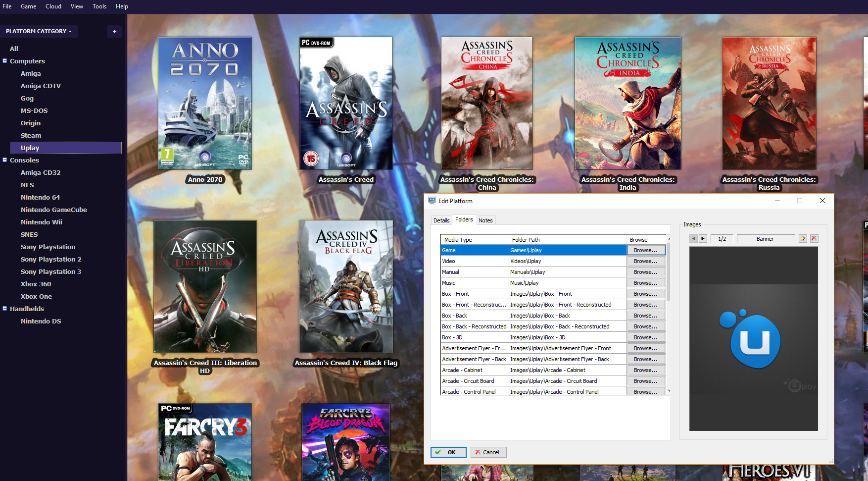Select the Amiga CDTV platform

[x=41, y=86]
